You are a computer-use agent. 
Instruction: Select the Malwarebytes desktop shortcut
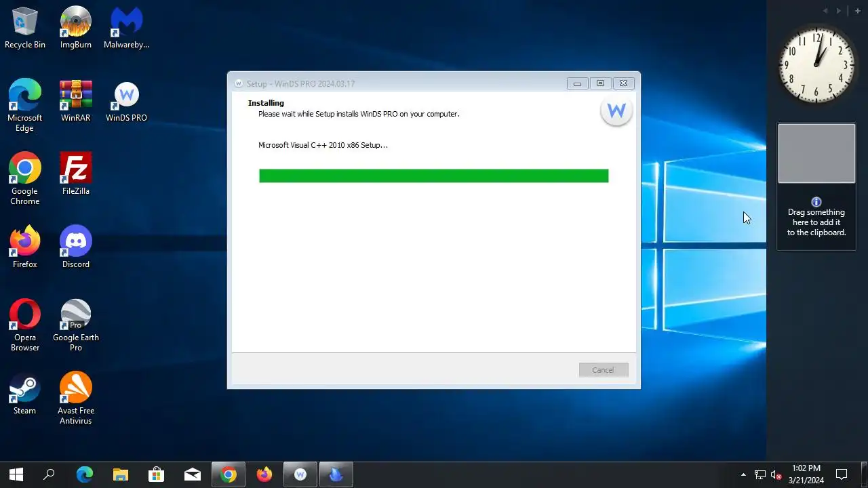[126, 28]
